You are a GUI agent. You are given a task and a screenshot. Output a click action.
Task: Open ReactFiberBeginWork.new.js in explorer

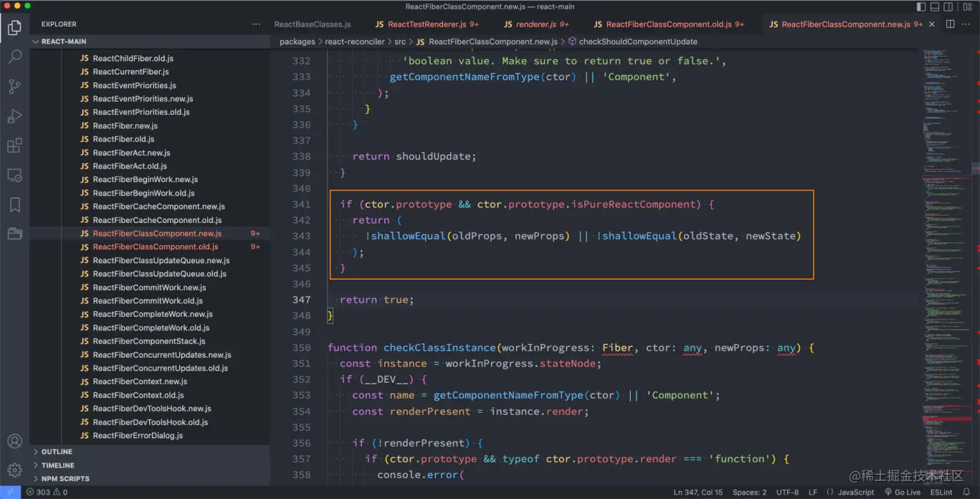pos(151,179)
